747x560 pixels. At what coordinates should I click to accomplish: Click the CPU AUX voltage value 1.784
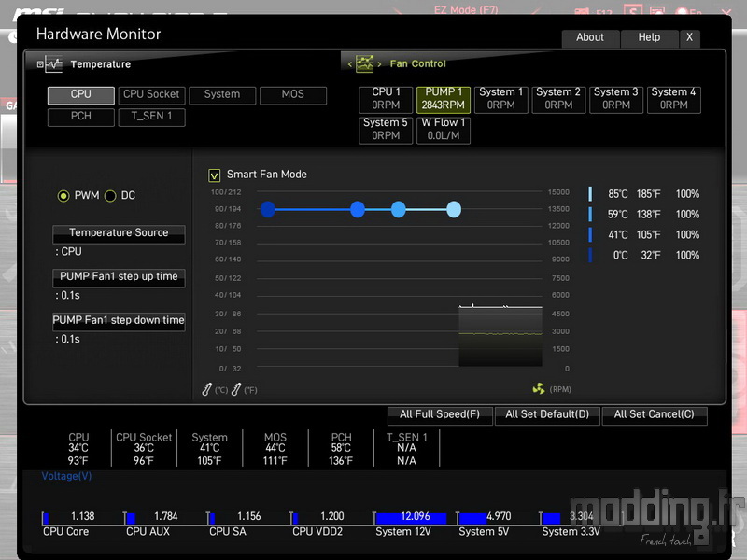166,517
